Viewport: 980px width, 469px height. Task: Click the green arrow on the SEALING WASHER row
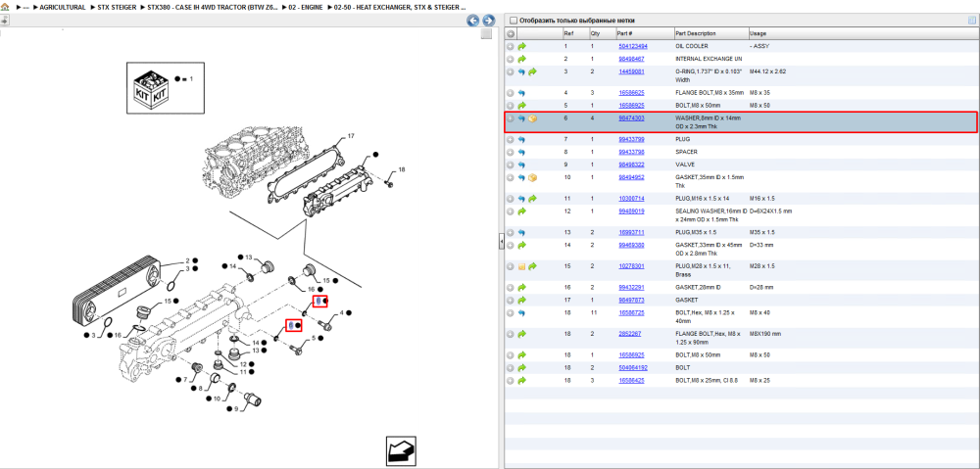[522, 211]
